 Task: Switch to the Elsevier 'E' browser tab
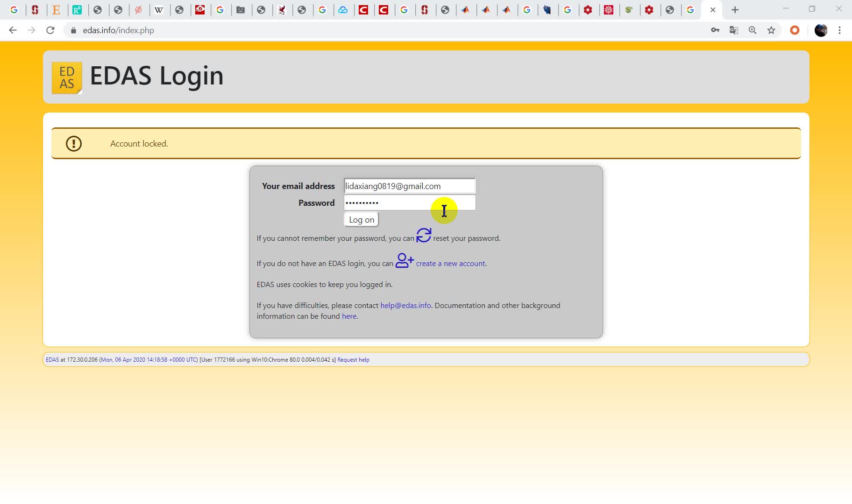click(x=56, y=10)
